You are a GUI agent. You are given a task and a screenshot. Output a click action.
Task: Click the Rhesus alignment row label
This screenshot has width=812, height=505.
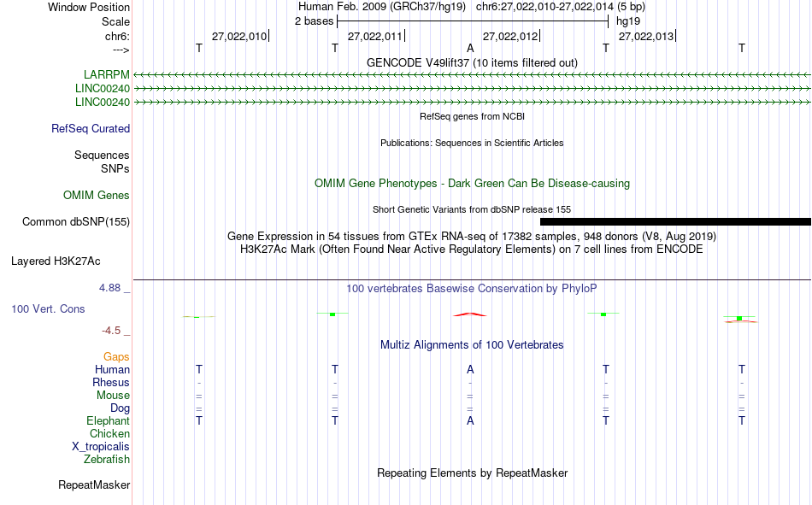(111, 382)
